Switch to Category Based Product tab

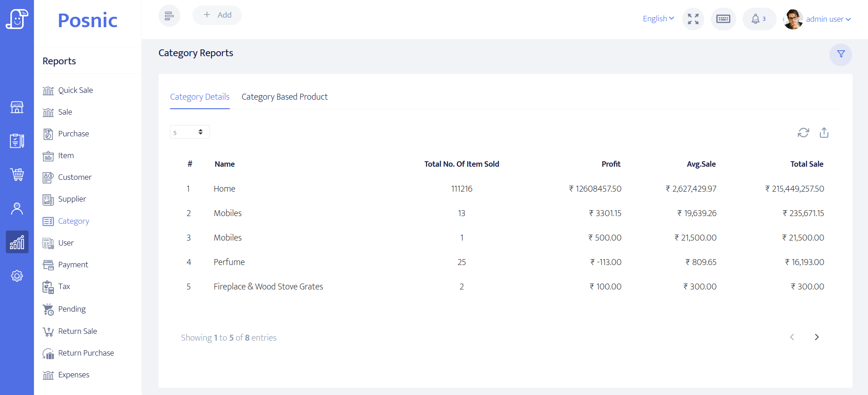click(284, 97)
